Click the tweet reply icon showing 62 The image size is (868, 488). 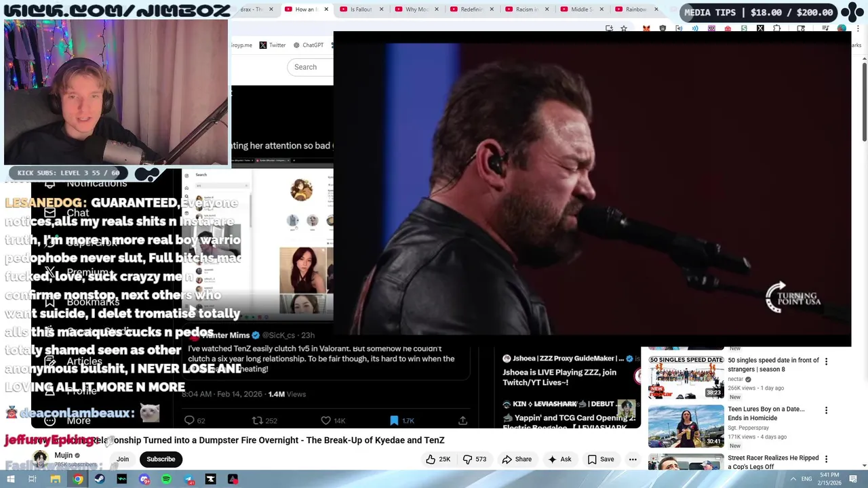point(190,420)
